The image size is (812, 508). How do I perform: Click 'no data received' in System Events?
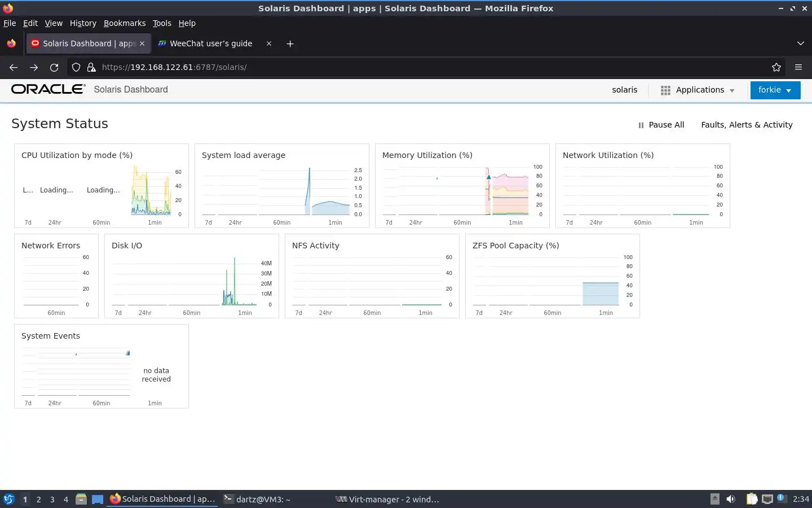coord(156,375)
